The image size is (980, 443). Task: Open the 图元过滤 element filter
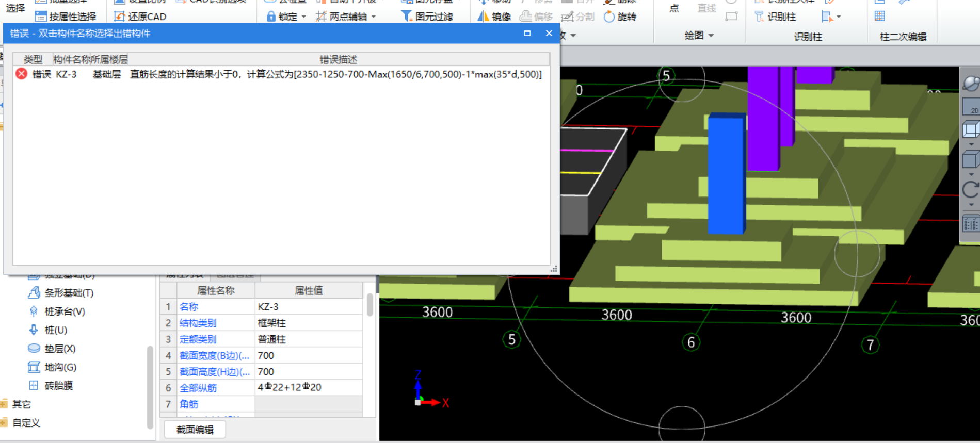point(427,17)
